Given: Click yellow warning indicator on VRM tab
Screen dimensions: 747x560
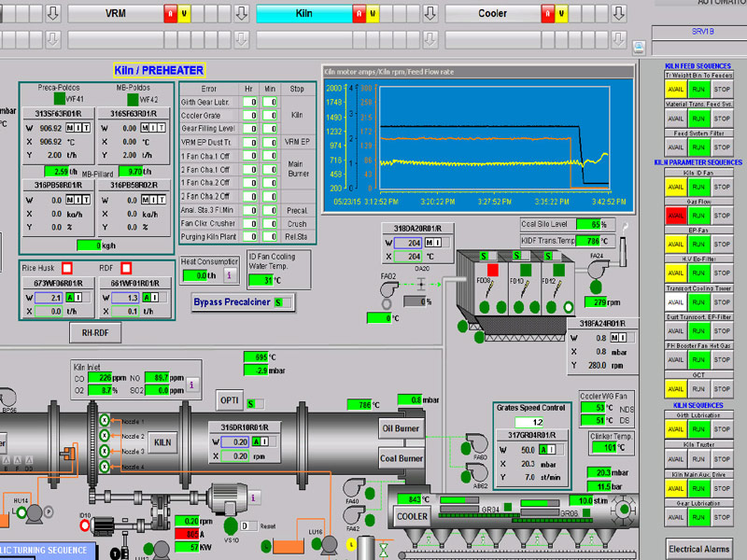Looking at the screenshot, I should click(184, 14).
